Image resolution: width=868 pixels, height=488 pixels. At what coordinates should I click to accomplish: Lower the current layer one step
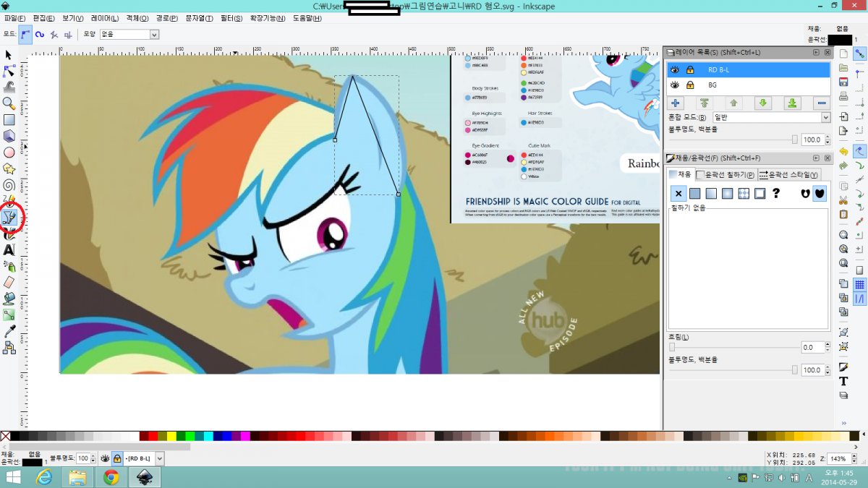(x=762, y=103)
